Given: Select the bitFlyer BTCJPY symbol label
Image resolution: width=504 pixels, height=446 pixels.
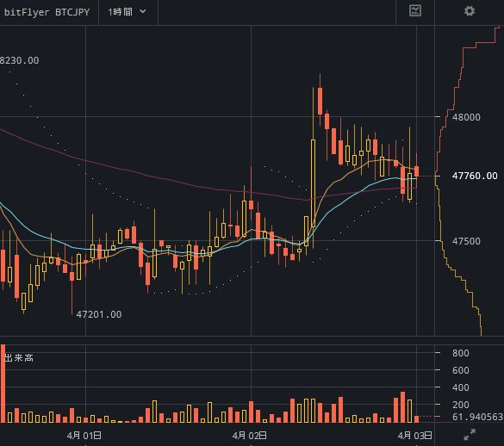Looking at the screenshot, I should [47, 12].
